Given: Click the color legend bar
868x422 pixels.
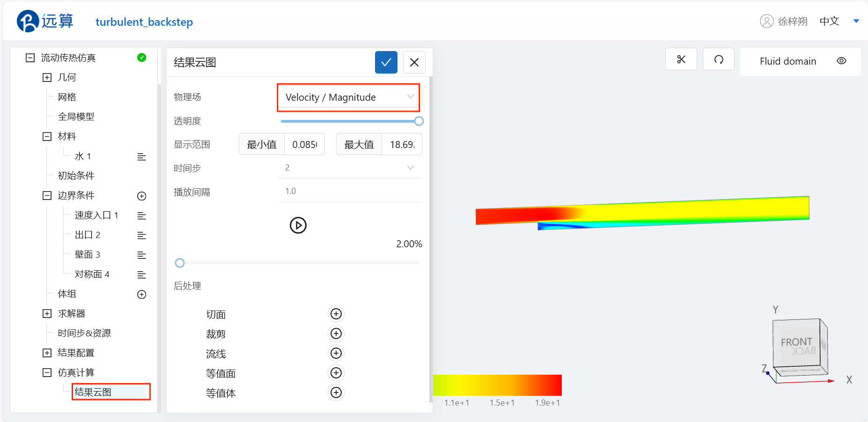Looking at the screenshot, I should [497, 385].
